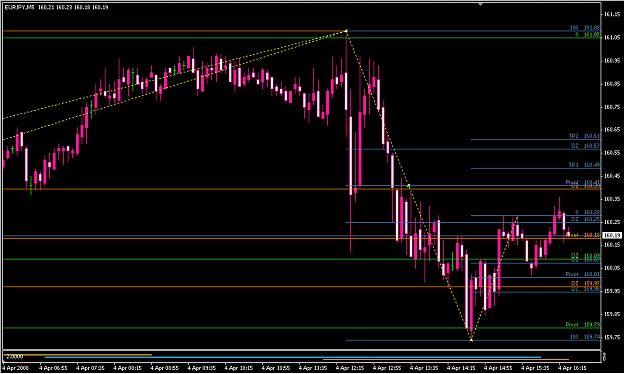Click the salmon line in indicator subwindow
Viewport: 625px width, 374px height.
coord(446,360)
